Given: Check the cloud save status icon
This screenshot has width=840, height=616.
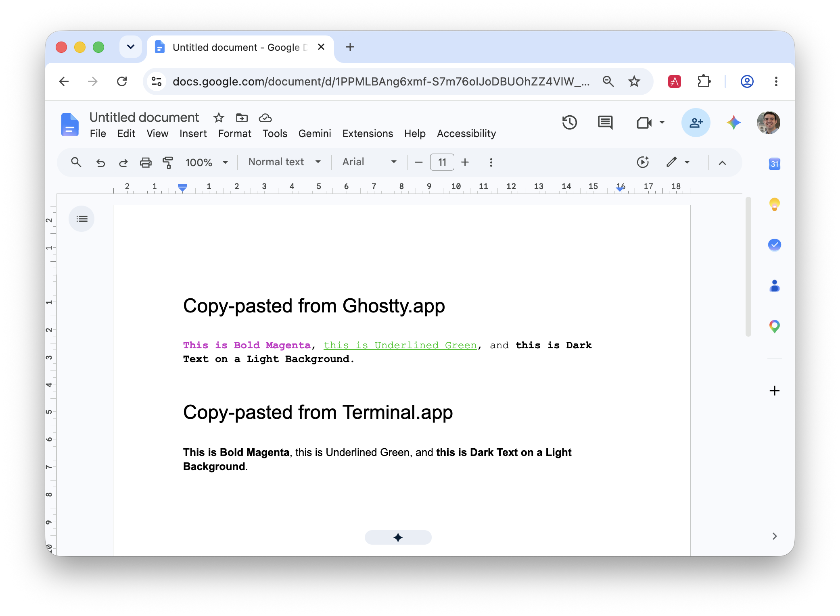Looking at the screenshot, I should [x=265, y=118].
